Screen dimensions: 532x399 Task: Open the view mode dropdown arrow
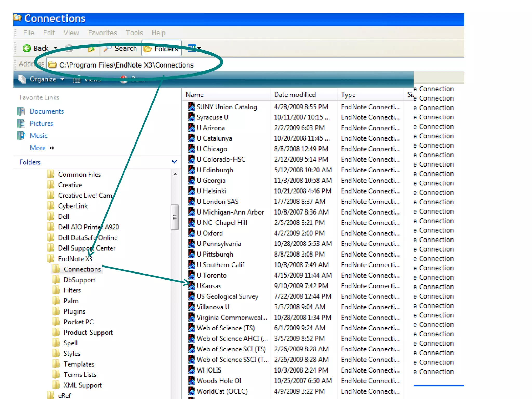199,48
